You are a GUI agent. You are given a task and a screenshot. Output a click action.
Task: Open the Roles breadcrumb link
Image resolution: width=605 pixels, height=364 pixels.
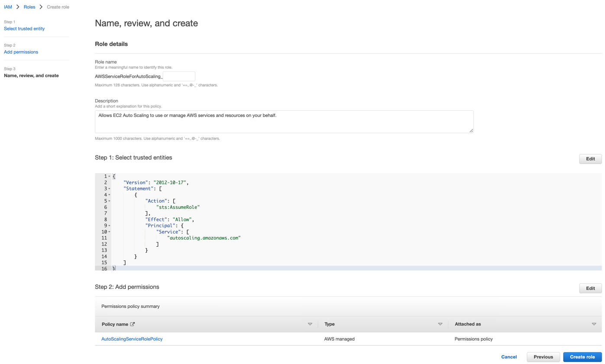[x=29, y=7]
